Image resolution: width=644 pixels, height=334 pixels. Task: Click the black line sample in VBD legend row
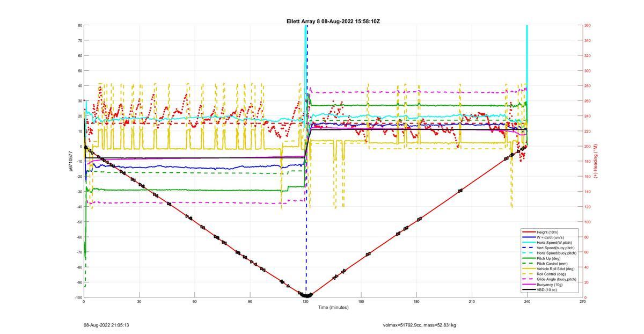529,290
